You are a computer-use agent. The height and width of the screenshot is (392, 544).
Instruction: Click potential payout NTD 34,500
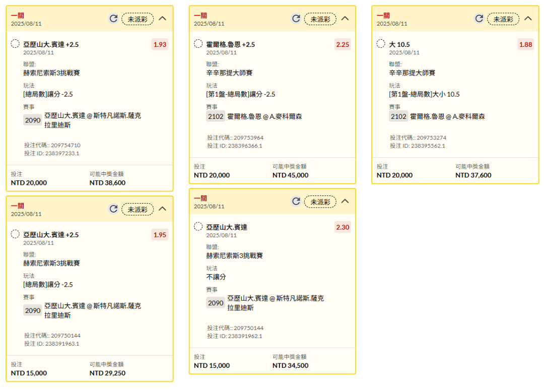tap(291, 366)
